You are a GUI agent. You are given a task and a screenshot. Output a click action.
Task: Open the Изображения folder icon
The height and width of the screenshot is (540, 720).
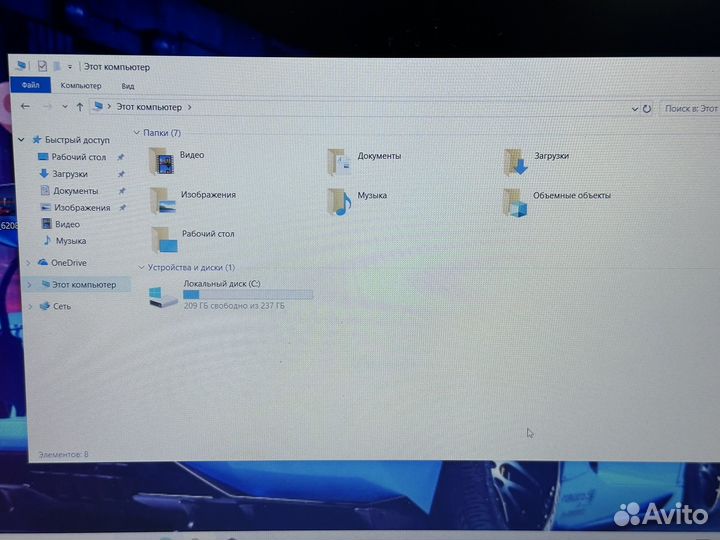tap(163, 201)
